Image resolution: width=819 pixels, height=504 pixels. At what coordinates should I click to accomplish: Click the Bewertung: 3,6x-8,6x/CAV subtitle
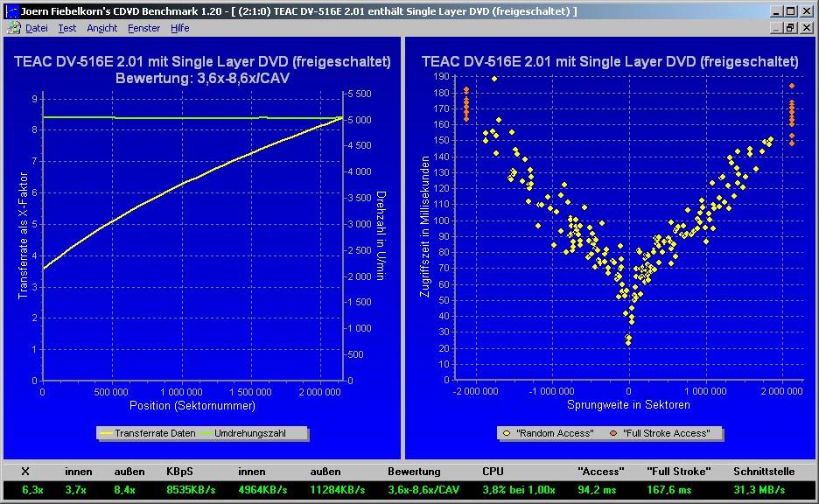point(202,79)
